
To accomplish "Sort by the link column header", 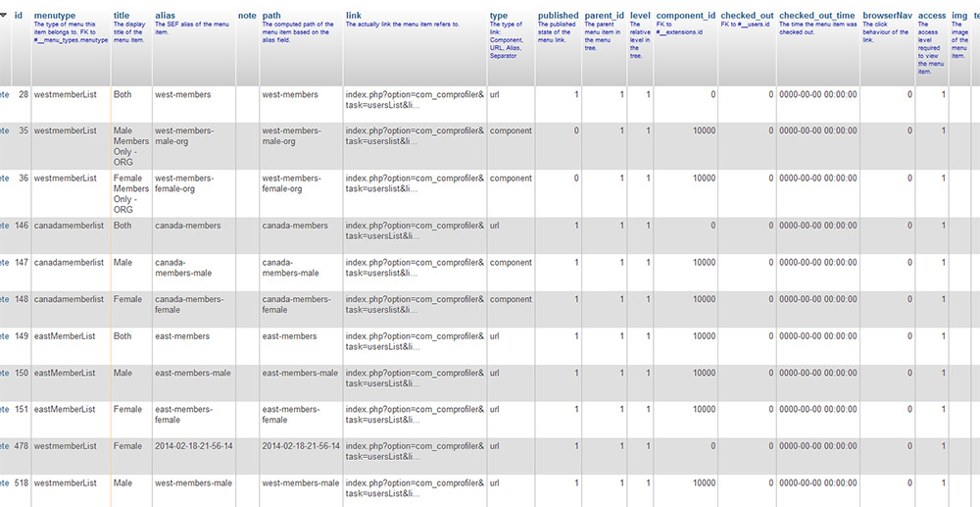I will click(x=354, y=16).
